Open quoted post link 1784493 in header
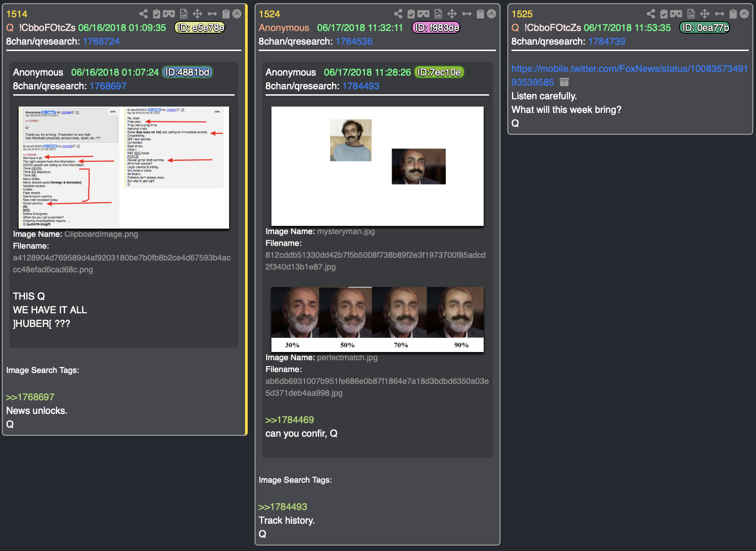The width and height of the screenshot is (756, 551). [361, 86]
